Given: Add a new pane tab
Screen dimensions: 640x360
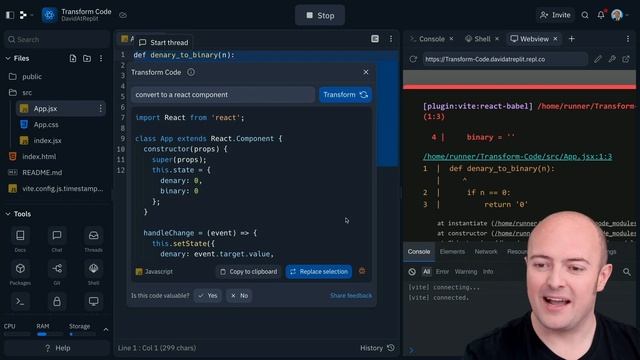Looking at the screenshot, I should click(571, 39).
